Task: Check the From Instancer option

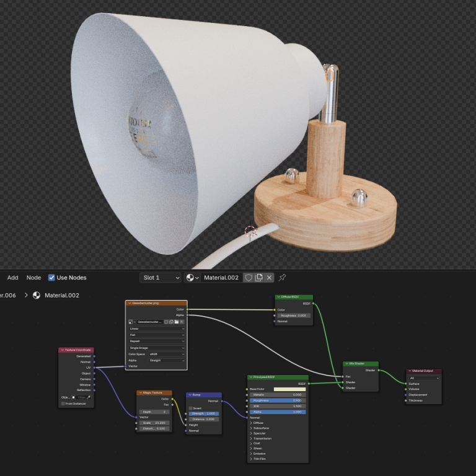Action: [63, 403]
